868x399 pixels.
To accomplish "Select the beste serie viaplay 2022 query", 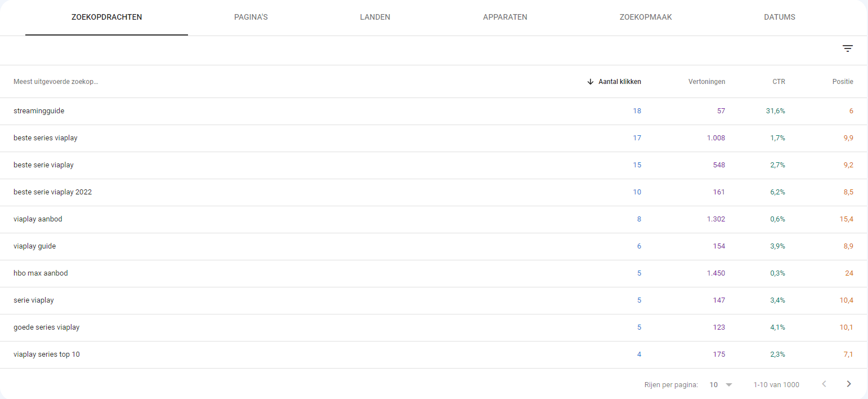I will [x=52, y=192].
